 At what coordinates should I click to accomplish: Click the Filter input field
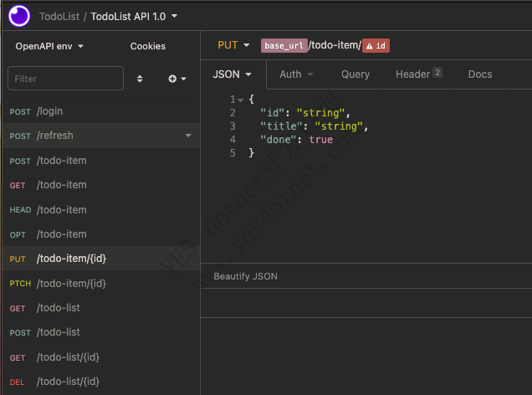tap(65, 79)
